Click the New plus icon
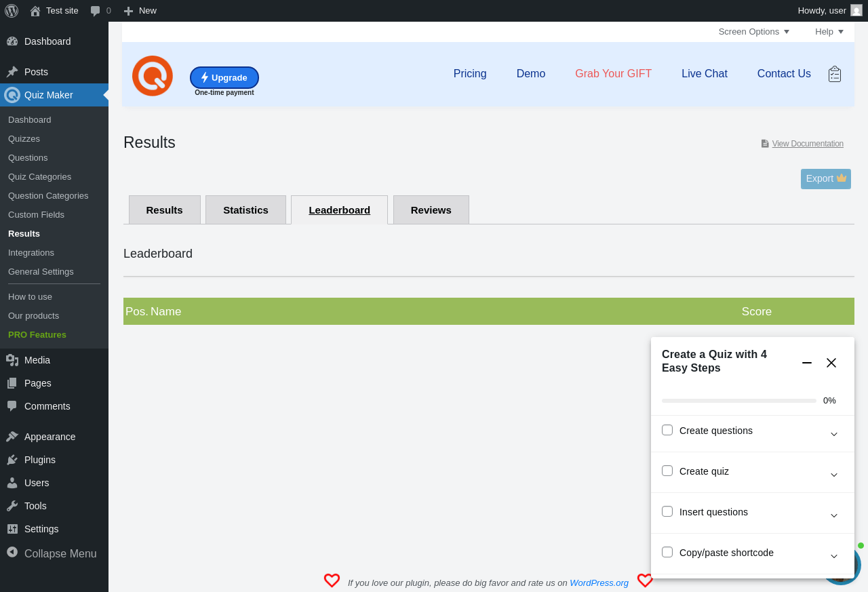The image size is (868, 592). click(128, 11)
